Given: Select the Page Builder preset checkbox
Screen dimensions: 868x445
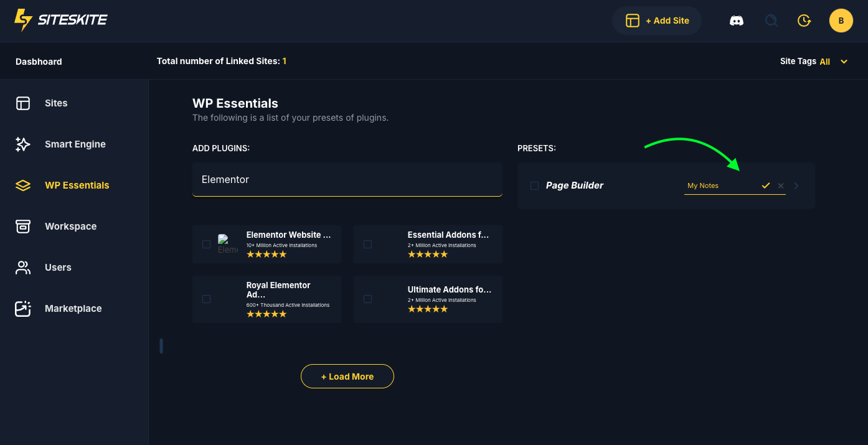Looking at the screenshot, I should click(x=534, y=185).
